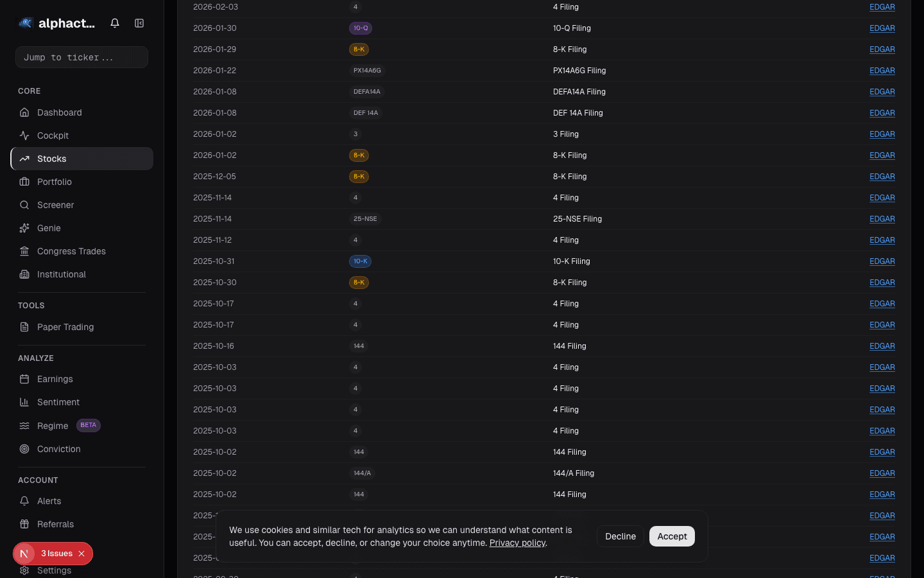Open the Regime beta feature

(x=53, y=425)
